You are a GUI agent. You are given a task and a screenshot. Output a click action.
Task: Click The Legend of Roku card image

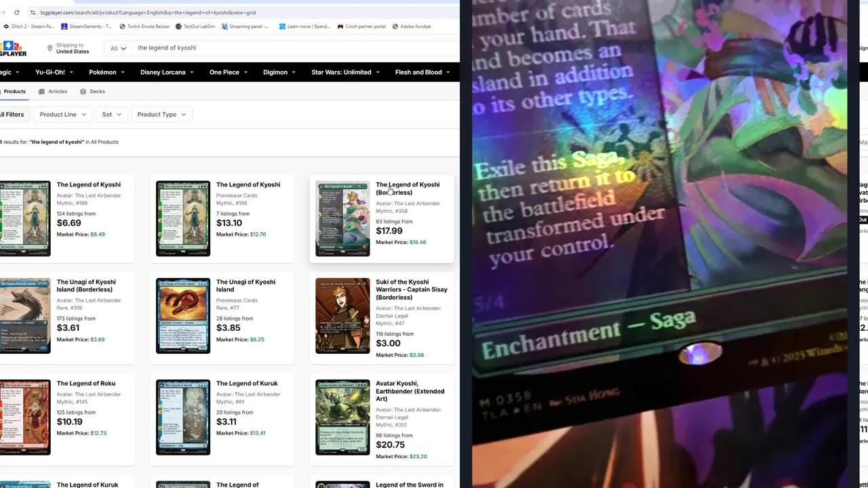coord(25,418)
